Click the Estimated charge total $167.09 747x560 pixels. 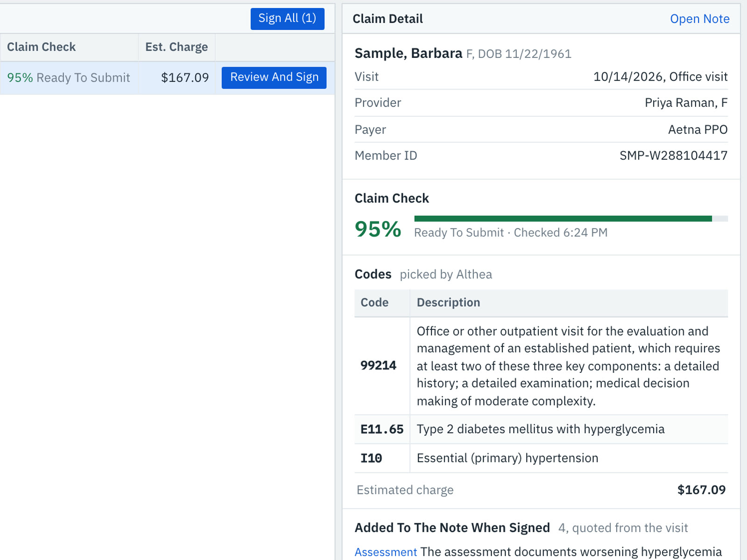pyautogui.click(x=701, y=490)
